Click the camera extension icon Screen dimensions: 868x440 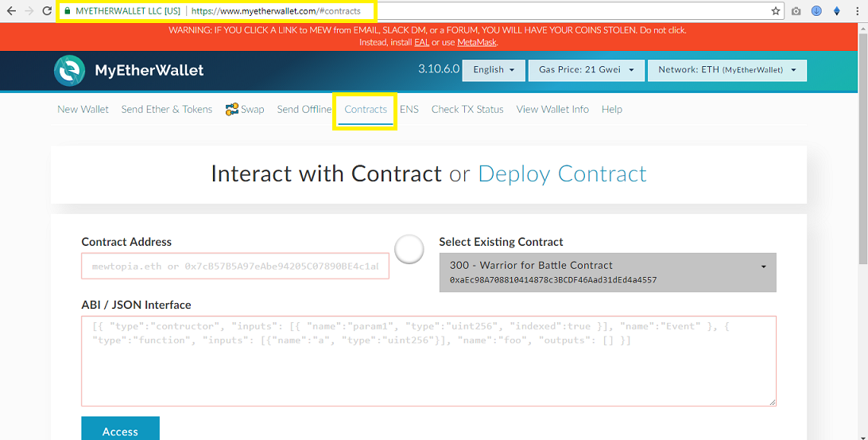click(796, 11)
